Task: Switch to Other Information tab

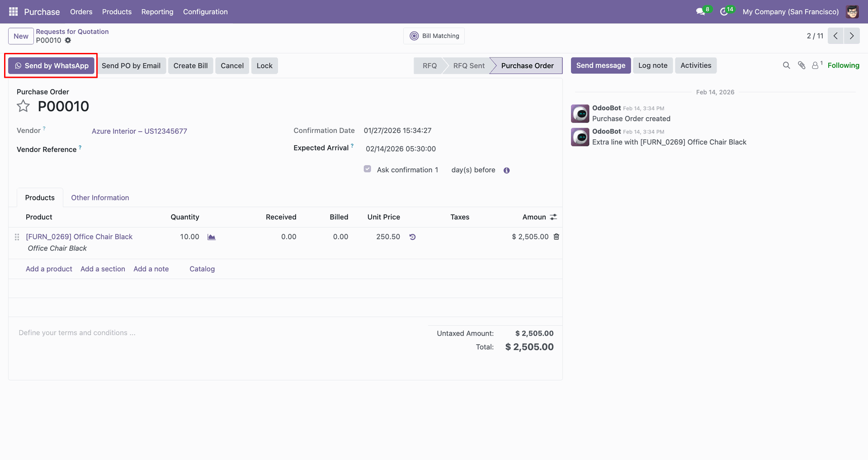Action: (x=100, y=198)
